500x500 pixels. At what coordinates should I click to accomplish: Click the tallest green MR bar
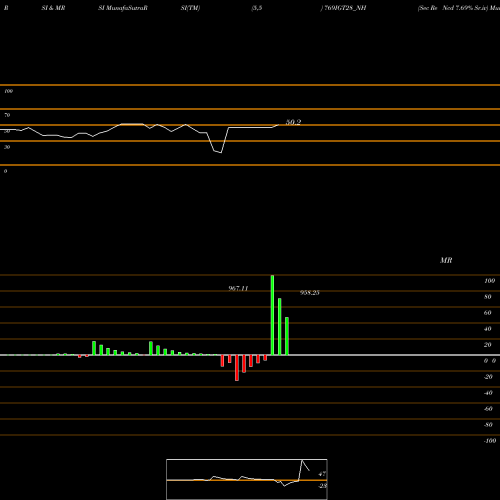pos(272,315)
